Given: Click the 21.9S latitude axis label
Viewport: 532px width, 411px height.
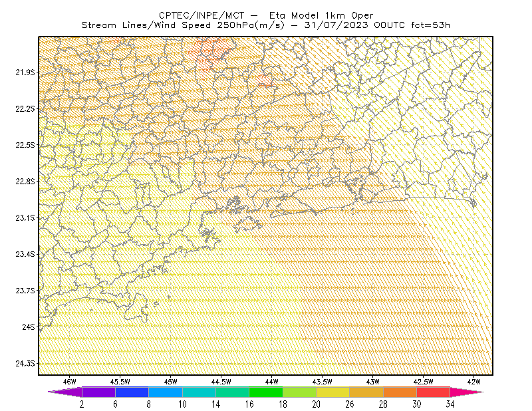Looking at the screenshot, I should [x=25, y=72].
